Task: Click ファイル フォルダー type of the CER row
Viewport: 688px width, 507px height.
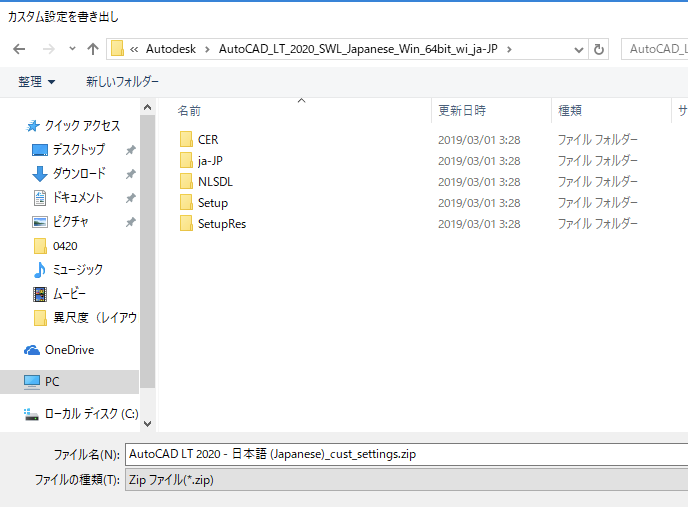Action: tap(598, 140)
